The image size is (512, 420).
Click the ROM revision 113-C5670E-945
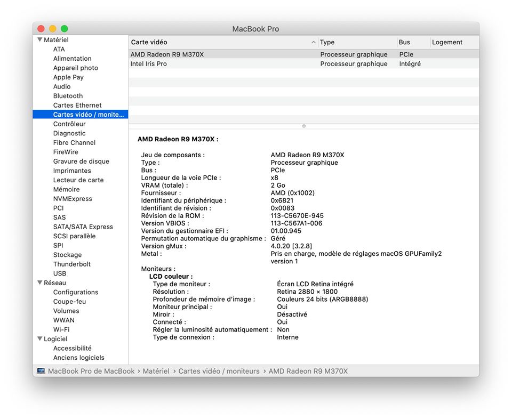tap(297, 216)
